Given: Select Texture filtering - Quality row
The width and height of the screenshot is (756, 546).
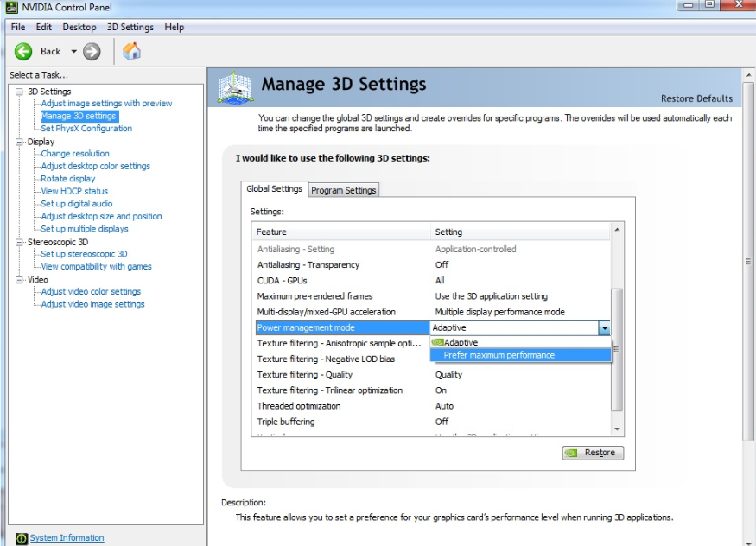Looking at the screenshot, I should coord(433,374).
